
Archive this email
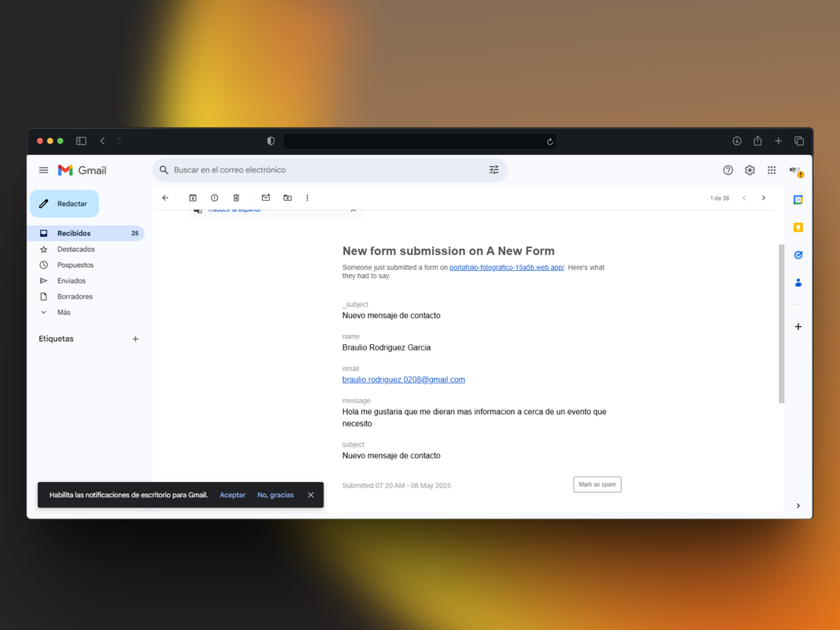click(x=193, y=198)
